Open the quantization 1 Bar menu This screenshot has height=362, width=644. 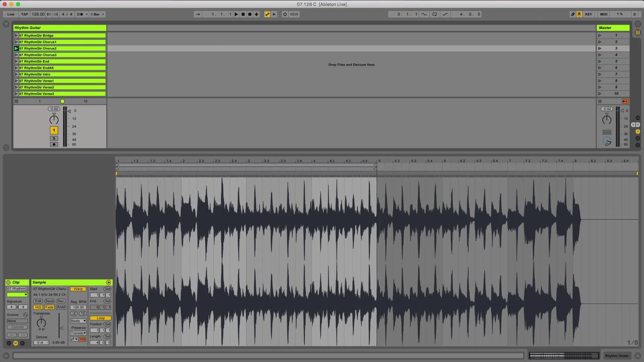pos(97,14)
